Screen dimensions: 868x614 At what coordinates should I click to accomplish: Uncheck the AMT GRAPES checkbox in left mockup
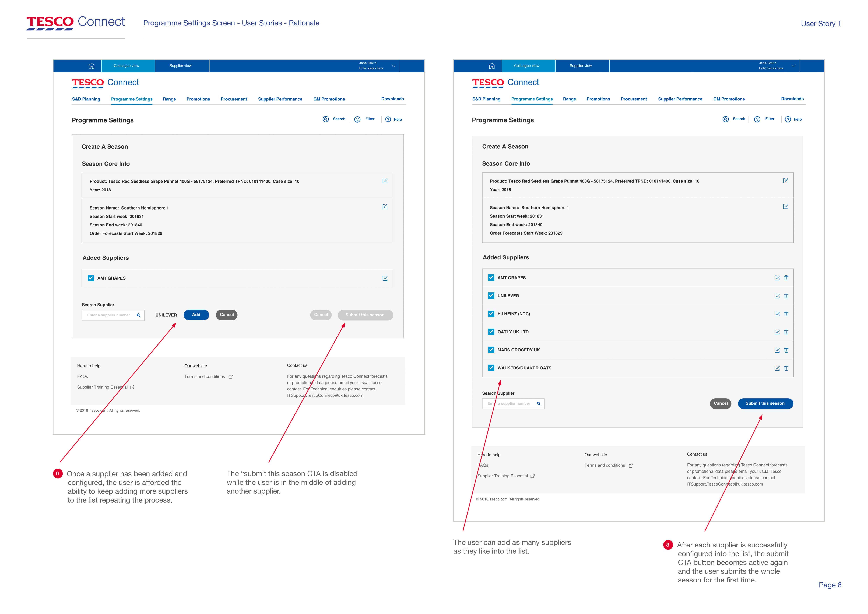[91, 278]
